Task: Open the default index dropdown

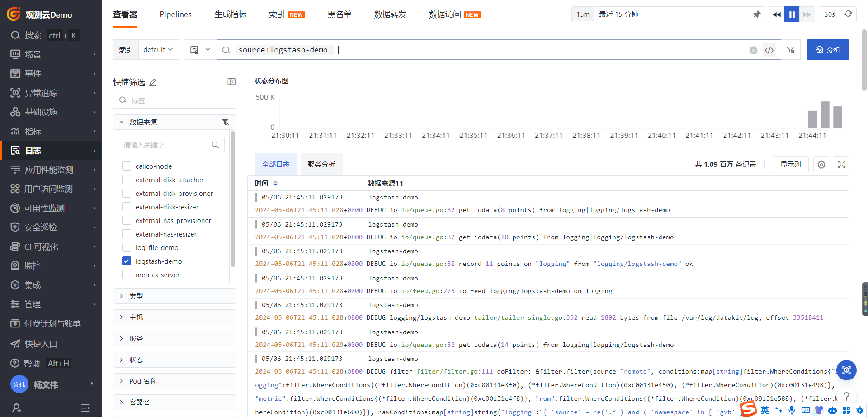Action: (158, 50)
